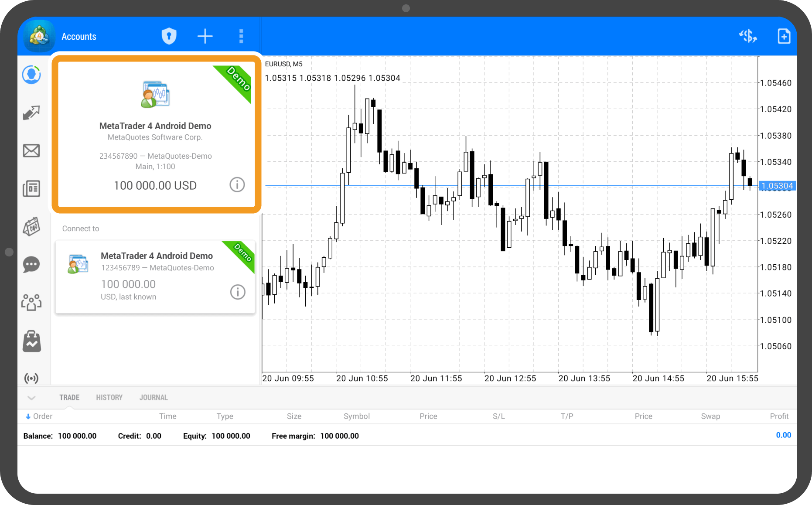Show info for account 234567890
This screenshot has height=505, width=812.
(237, 185)
